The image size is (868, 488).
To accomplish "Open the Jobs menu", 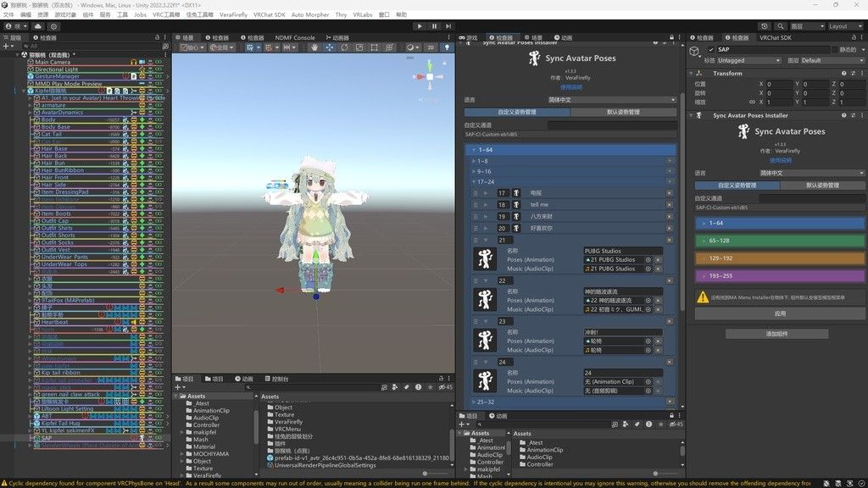I will click(x=140, y=14).
